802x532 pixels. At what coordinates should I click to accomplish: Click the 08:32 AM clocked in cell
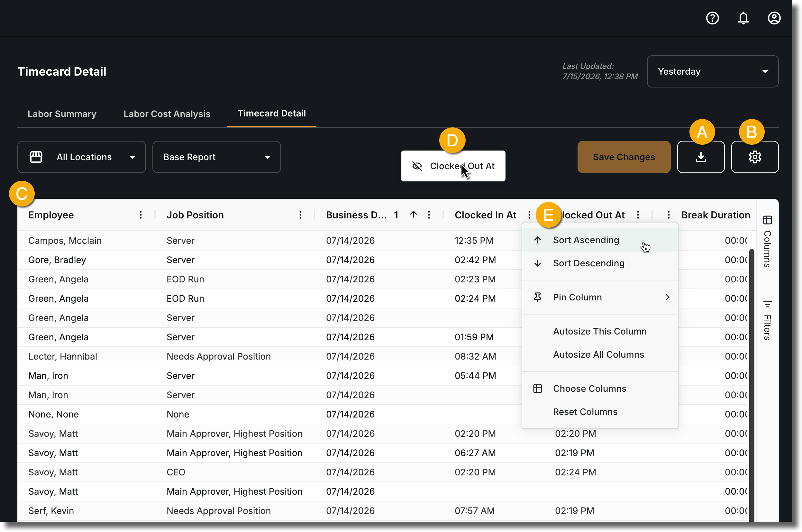pos(475,356)
